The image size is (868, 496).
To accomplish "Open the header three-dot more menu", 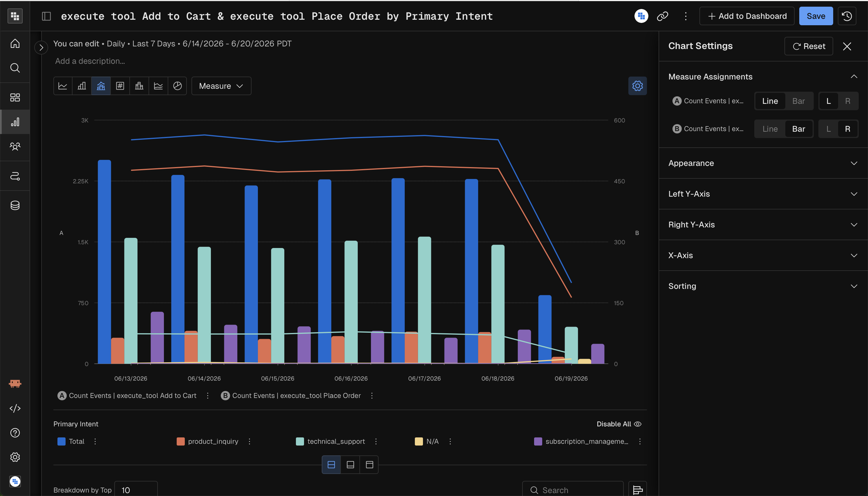I will pos(686,16).
